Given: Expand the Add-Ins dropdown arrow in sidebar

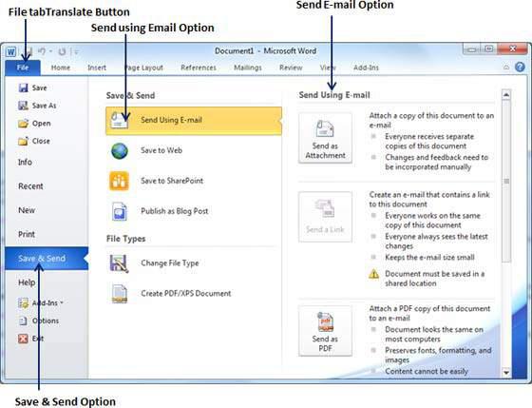Looking at the screenshot, I should tap(62, 302).
